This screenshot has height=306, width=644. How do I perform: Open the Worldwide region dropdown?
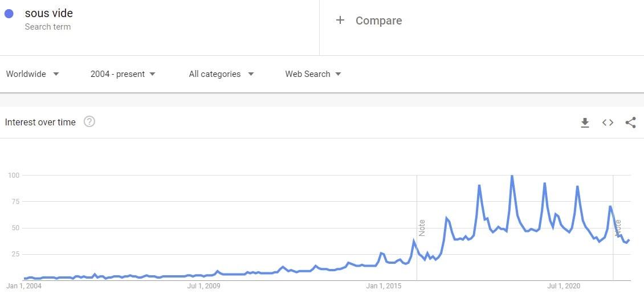click(x=32, y=74)
